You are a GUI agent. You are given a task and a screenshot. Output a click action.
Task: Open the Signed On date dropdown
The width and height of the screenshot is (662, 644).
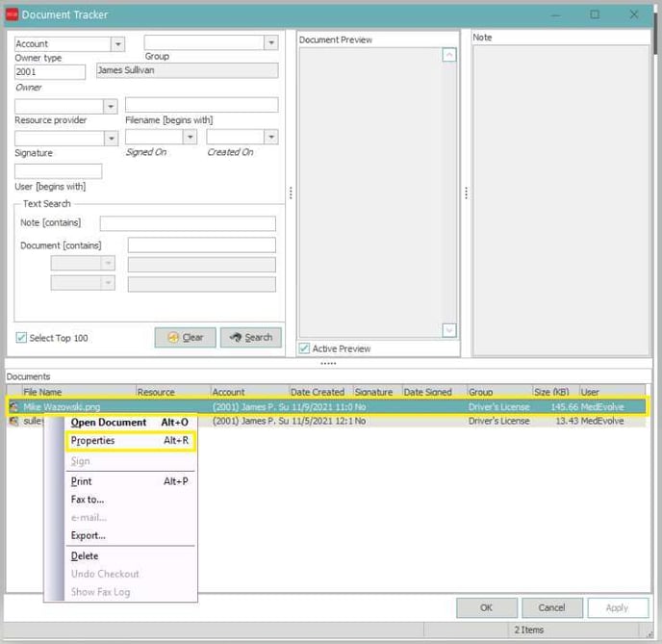190,138
